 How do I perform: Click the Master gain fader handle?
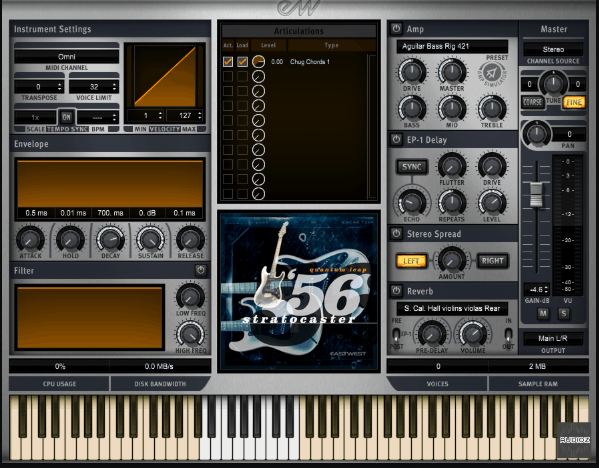(536, 194)
